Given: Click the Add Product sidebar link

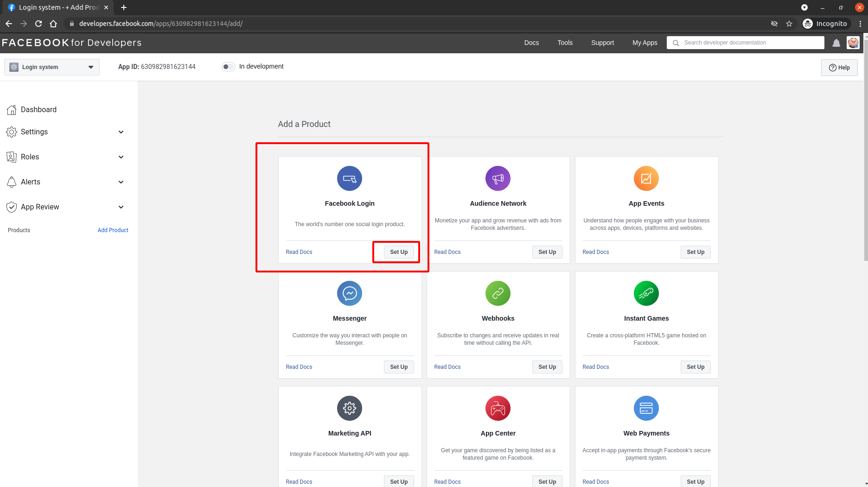Looking at the screenshot, I should pos(113,230).
